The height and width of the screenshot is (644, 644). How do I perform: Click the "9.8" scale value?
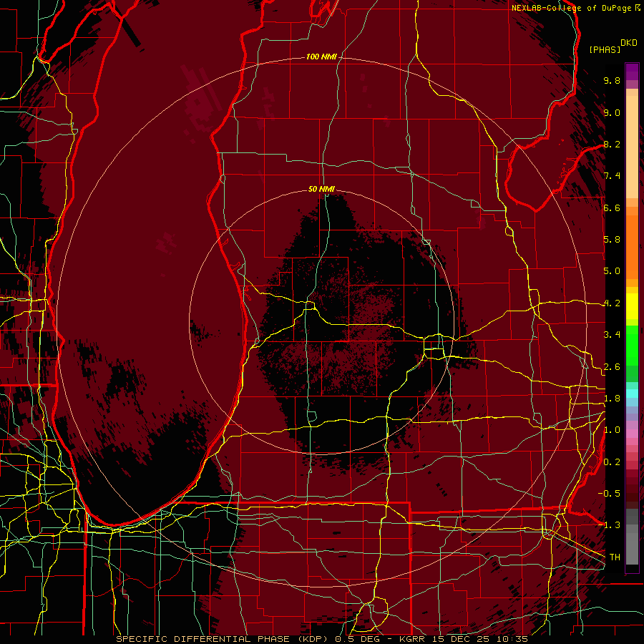pos(612,80)
